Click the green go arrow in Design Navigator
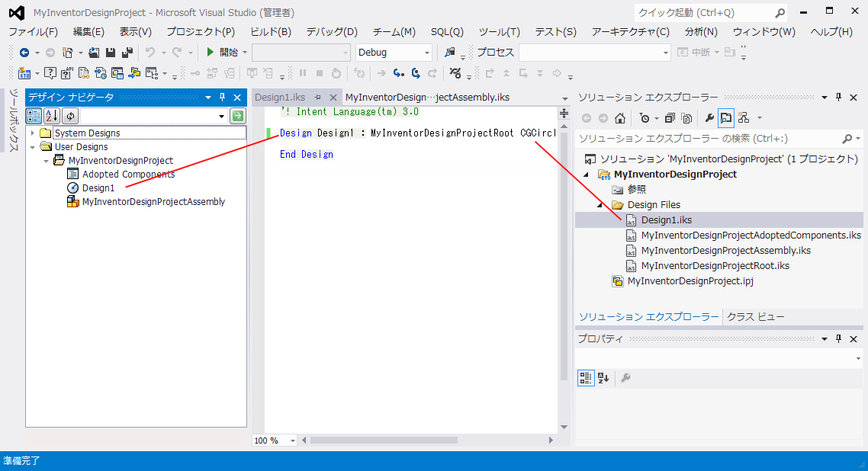868x471 pixels. [x=238, y=116]
